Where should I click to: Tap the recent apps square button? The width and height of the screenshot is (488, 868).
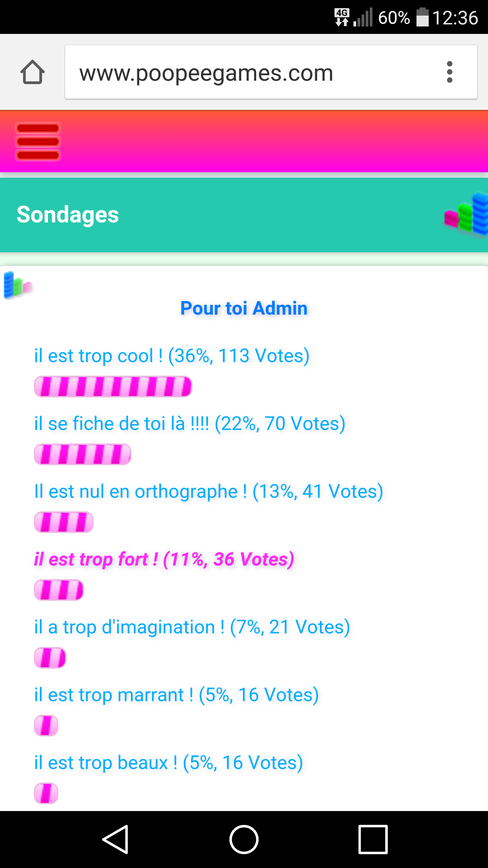point(373,840)
